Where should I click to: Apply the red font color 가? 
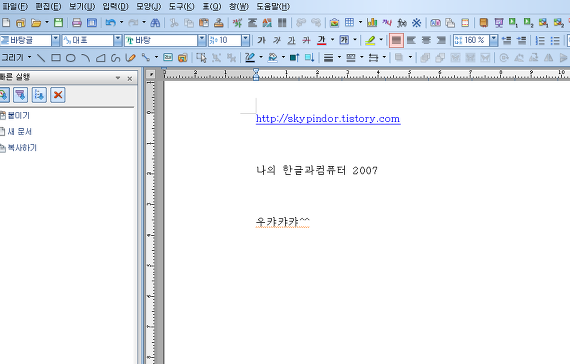(x=321, y=40)
